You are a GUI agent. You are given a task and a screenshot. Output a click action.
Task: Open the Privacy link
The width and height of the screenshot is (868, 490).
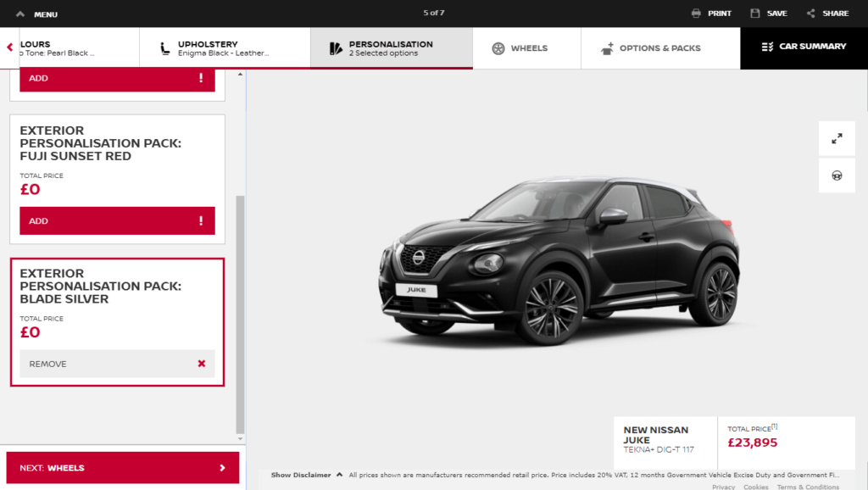(x=724, y=487)
